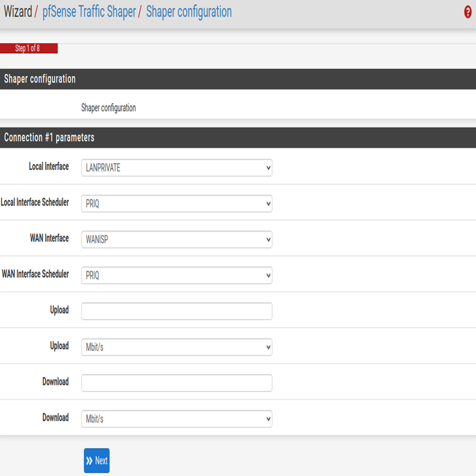This screenshot has height=476, width=476.
Task: Focus the Download bandwidth input field
Action: pyautogui.click(x=177, y=383)
